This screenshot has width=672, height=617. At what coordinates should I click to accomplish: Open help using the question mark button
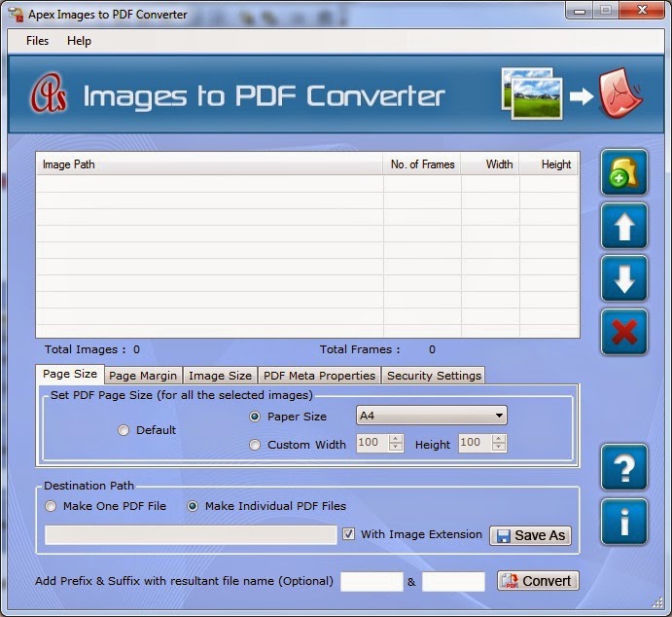coord(624,468)
